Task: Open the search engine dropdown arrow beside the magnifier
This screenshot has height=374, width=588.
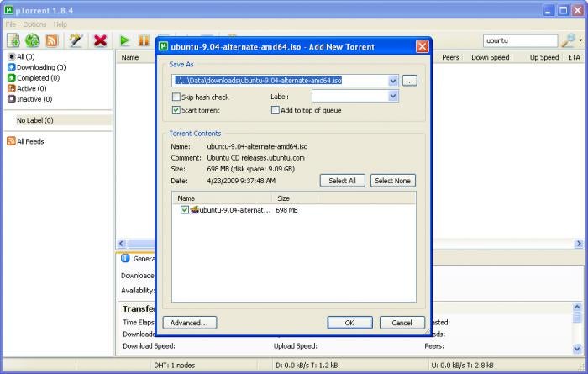Action: (x=581, y=40)
